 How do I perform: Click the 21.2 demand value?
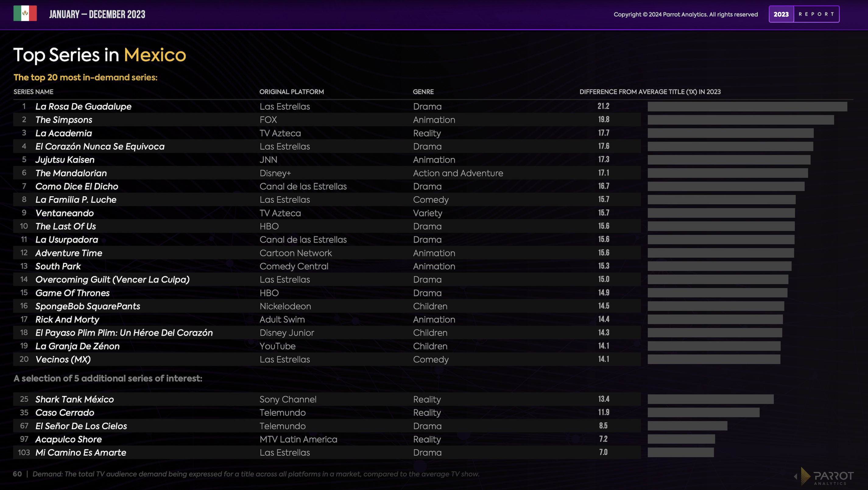click(603, 106)
